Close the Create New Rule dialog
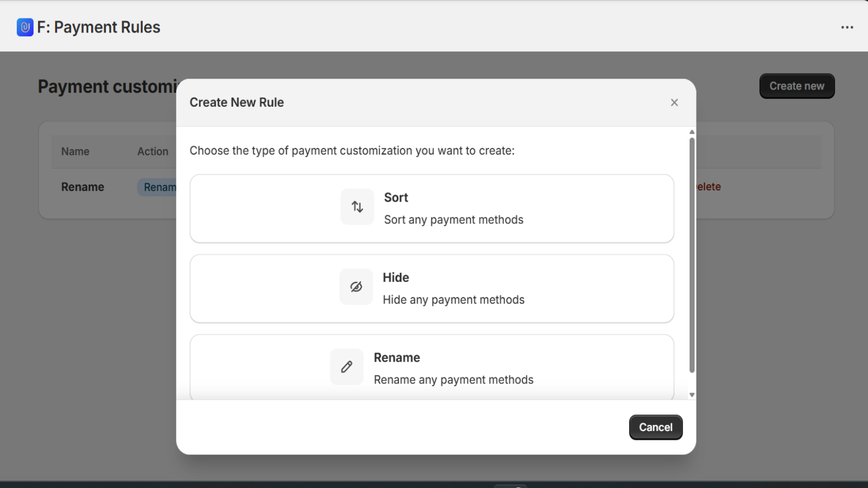868x488 pixels. (x=674, y=102)
